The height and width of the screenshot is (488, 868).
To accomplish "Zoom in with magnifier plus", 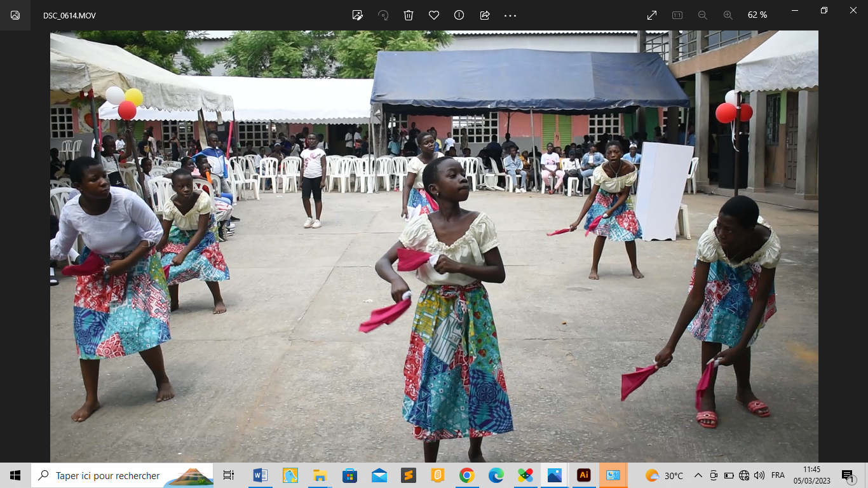I will pos(728,15).
